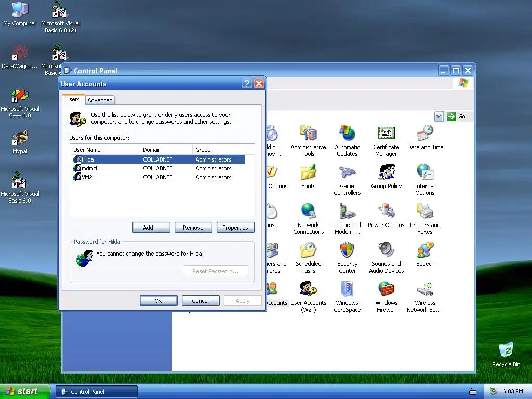Open Properties for selected user
Viewport: 532px width, 399px height.
[x=235, y=228]
